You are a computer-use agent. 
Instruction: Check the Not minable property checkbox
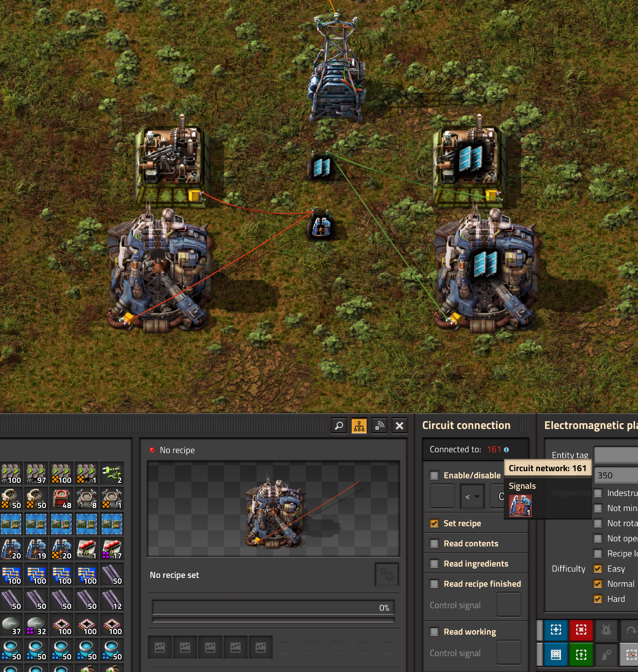[598, 508]
